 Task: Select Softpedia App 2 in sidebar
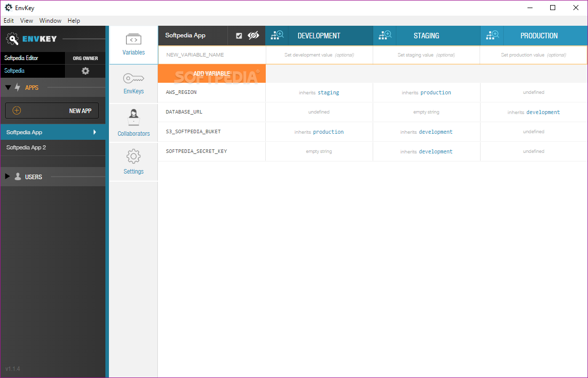[x=52, y=147]
